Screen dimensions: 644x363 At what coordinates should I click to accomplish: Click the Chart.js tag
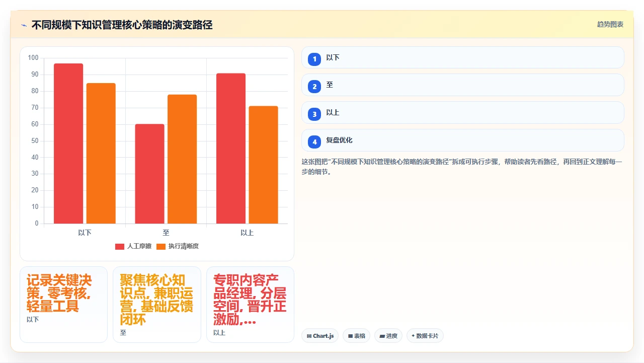point(320,336)
